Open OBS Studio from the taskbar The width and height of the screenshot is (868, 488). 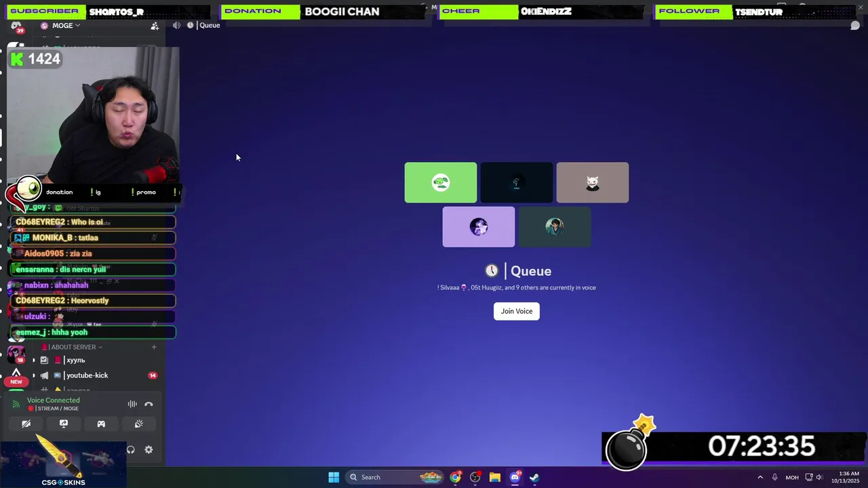tap(475, 477)
